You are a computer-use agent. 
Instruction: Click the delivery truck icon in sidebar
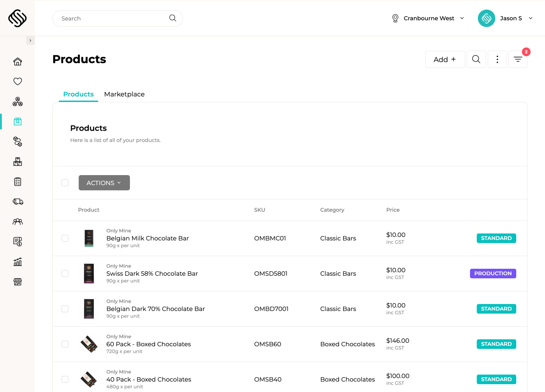coord(17,202)
